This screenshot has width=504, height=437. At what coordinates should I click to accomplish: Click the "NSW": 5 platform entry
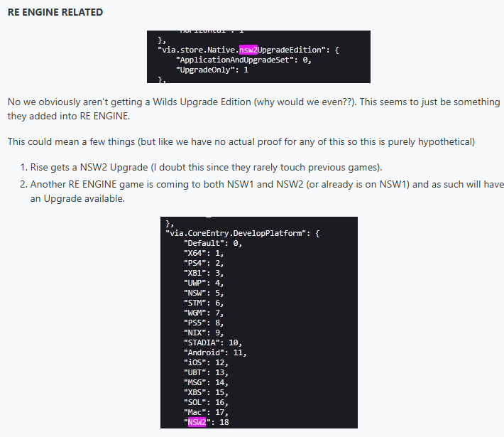(x=204, y=293)
